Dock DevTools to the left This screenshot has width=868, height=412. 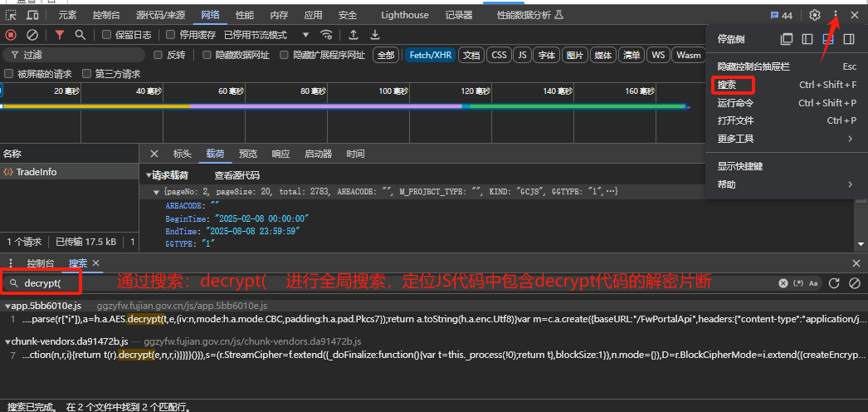coord(807,39)
